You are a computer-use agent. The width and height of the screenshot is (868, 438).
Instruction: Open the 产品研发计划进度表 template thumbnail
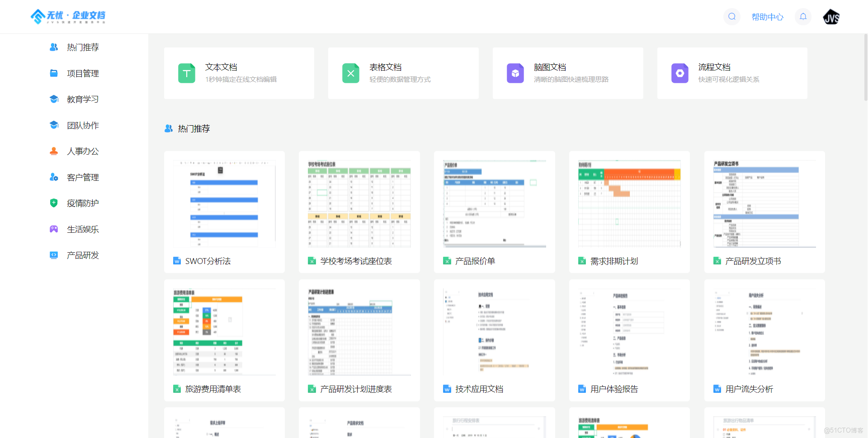click(x=359, y=332)
